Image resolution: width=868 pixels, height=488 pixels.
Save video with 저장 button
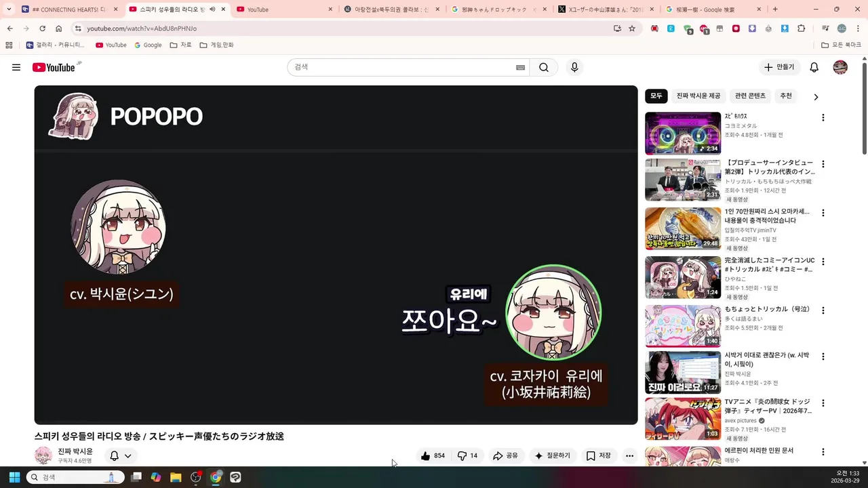(598, 455)
